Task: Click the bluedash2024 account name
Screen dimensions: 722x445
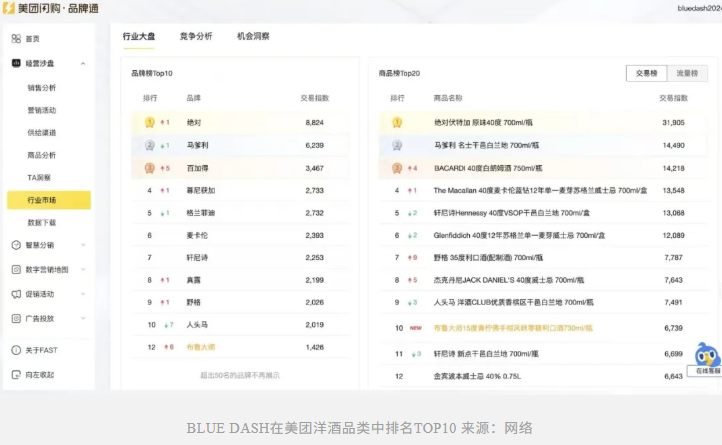Action: (x=699, y=8)
